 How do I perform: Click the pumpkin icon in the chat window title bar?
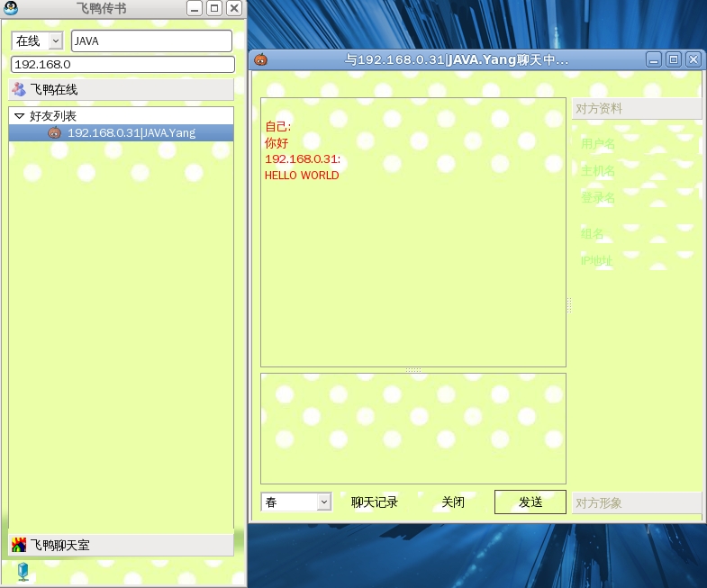point(260,59)
